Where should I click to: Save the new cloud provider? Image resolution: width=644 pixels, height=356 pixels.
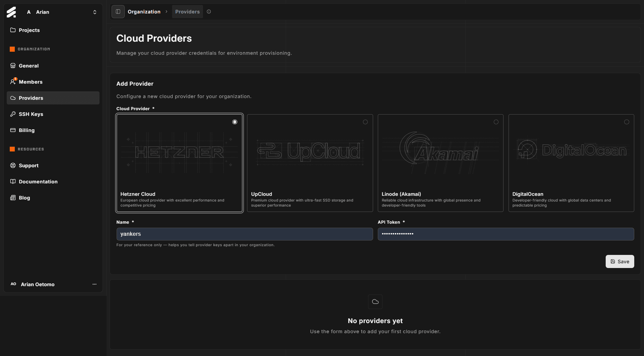click(620, 262)
